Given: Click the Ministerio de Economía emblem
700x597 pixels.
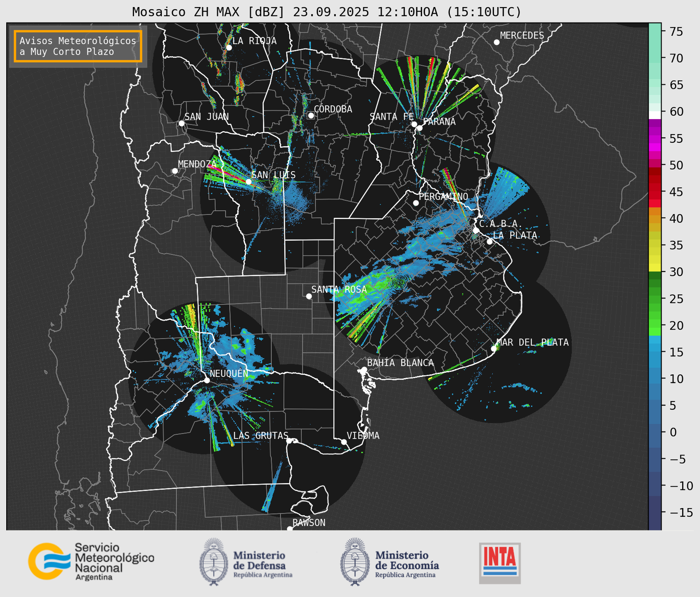Looking at the screenshot, I should pyautogui.click(x=355, y=562).
